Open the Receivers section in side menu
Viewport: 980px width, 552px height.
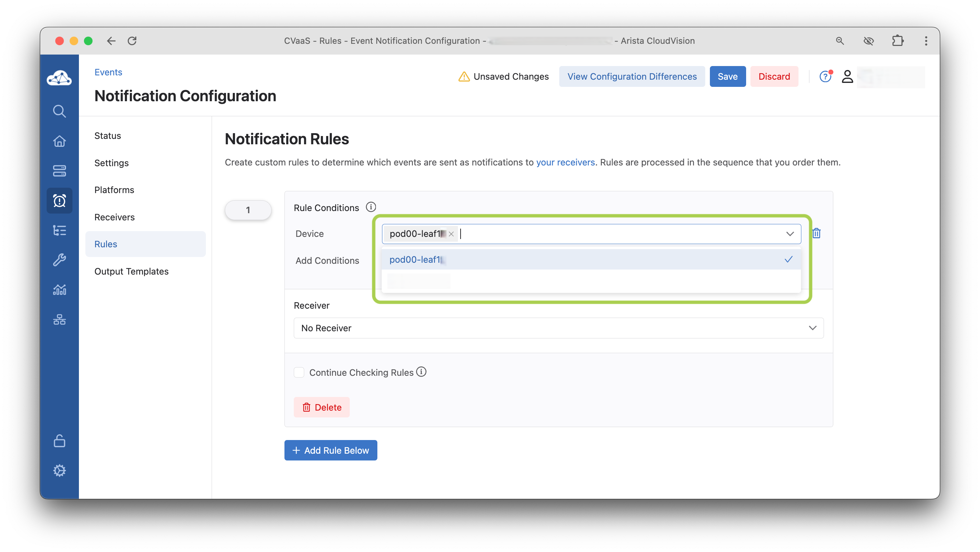(114, 217)
